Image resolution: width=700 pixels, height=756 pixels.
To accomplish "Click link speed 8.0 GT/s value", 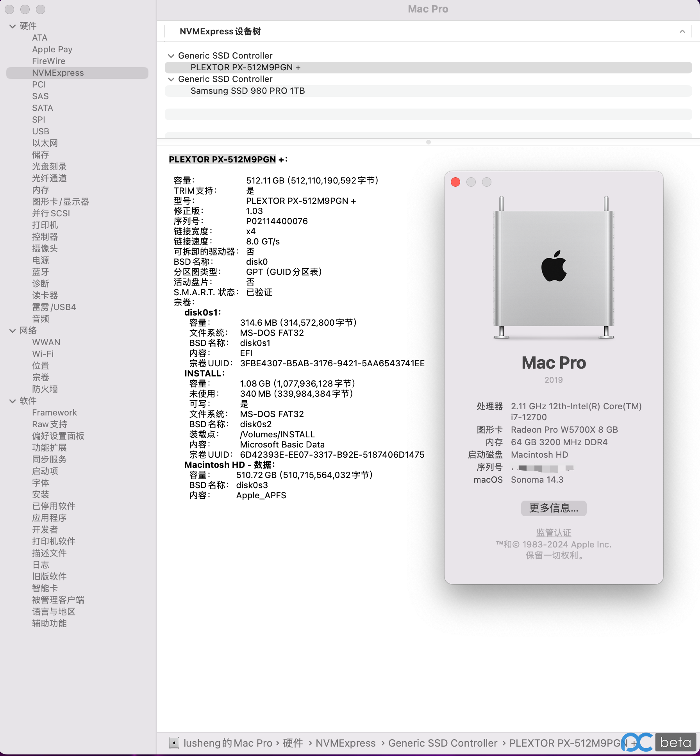I will [x=263, y=242].
